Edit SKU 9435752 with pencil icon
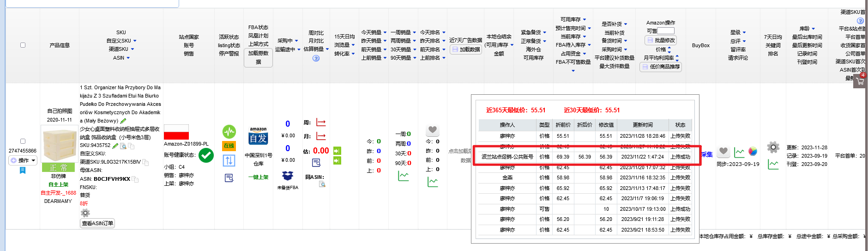The height and width of the screenshot is (251, 868). [x=115, y=146]
